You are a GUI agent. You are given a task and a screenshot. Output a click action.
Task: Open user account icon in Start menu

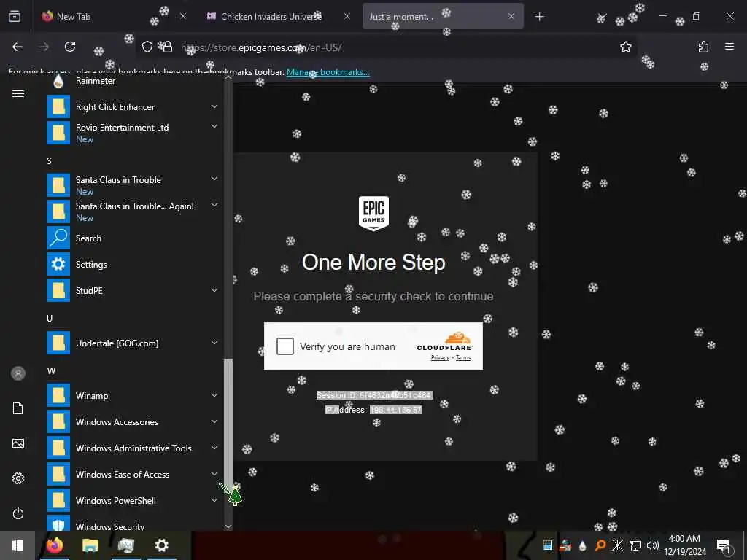[x=18, y=373]
